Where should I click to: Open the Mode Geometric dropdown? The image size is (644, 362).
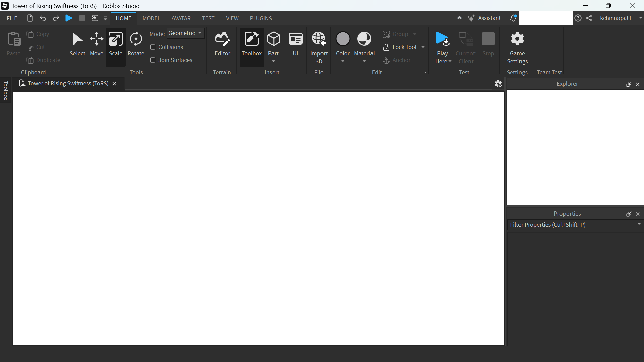[186, 33]
